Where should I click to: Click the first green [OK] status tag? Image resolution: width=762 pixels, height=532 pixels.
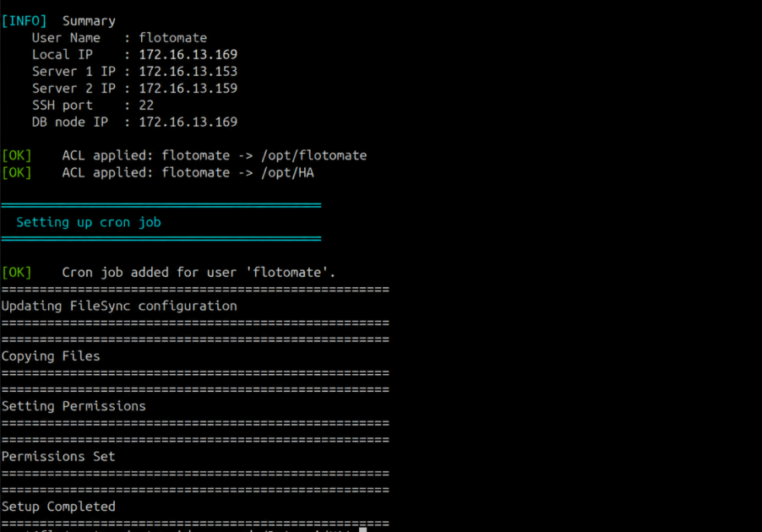point(17,155)
